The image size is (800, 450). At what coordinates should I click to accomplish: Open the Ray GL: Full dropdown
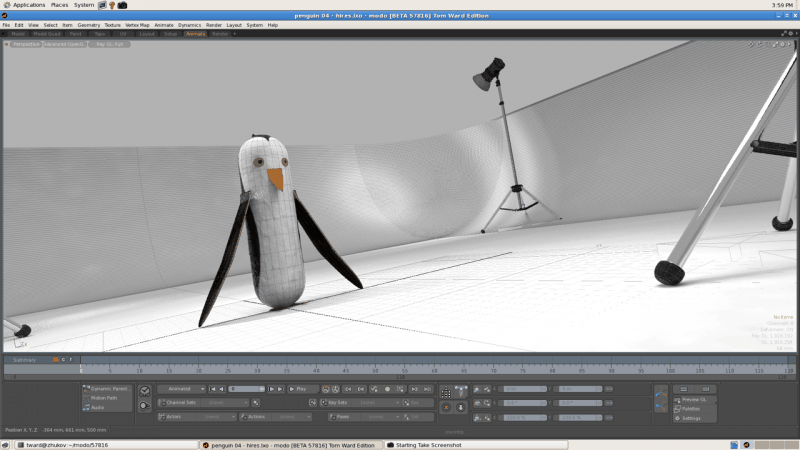[x=110, y=44]
